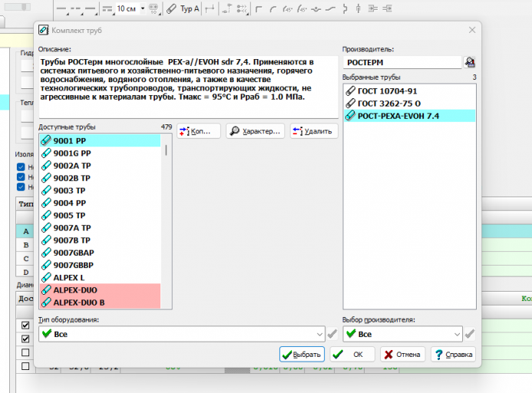The height and width of the screenshot is (393, 532).
Task: Select ALPEX-DUO B in available pipes
Action: pos(100,302)
